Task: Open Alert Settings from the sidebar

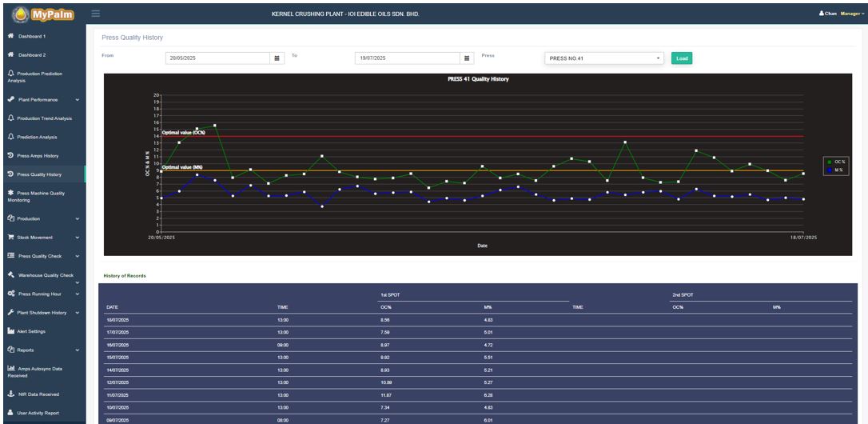Action: pos(32,331)
